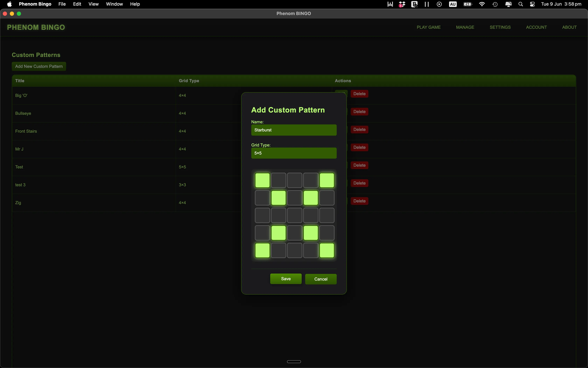
Task: Click the 3×3 grid type of test 3 row
Action: click(182, 185)
